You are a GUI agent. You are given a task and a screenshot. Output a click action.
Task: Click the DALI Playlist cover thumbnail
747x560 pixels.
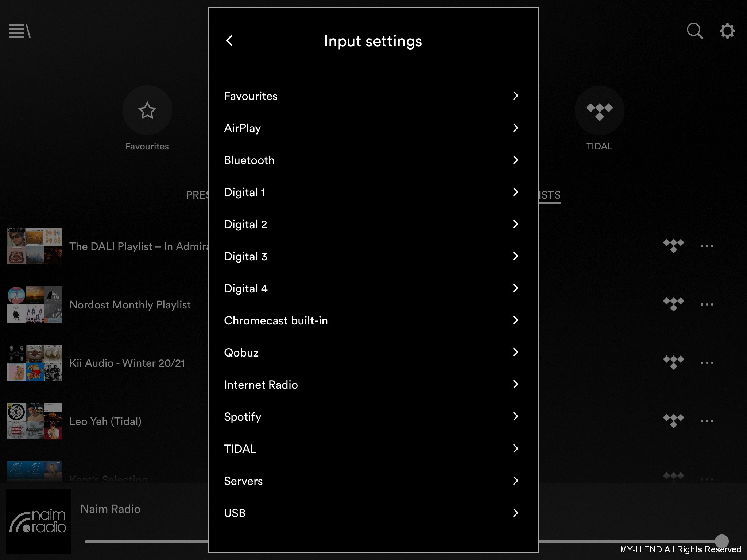click(x=35, y=246)
